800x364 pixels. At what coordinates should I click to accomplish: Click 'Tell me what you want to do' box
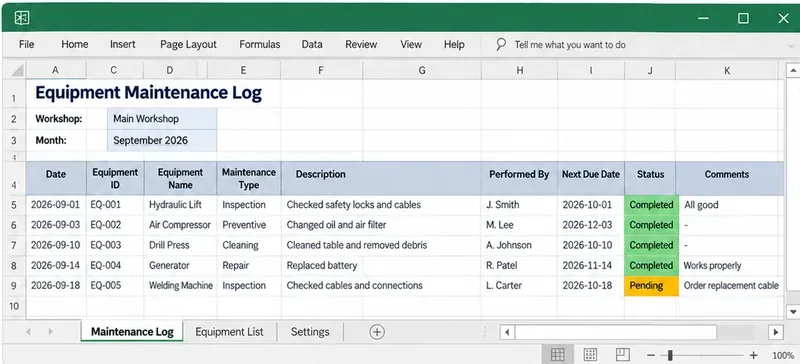pos(570,45)
